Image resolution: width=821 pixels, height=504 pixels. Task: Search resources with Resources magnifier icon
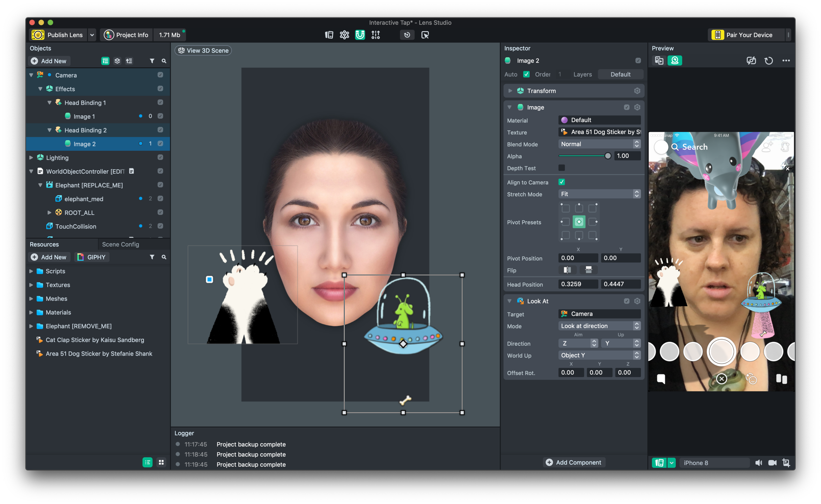[x=164, y=257]
